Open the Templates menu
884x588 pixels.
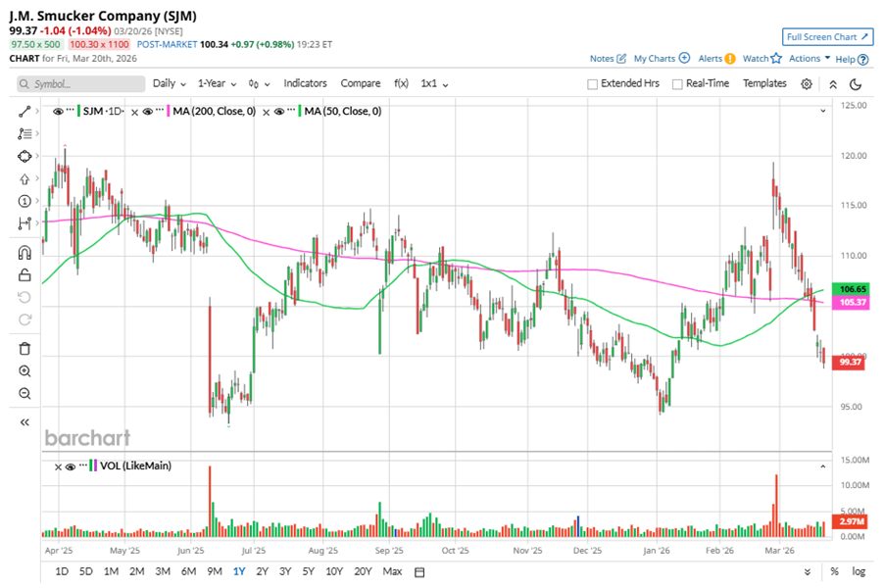pyautogui.click(x=764, y=83)
